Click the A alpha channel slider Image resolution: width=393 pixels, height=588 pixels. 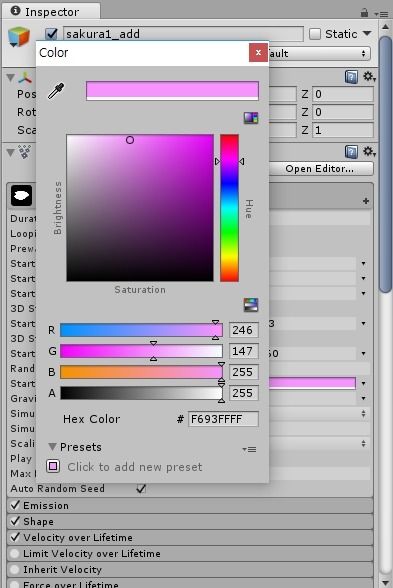click(x=141, y=393)
